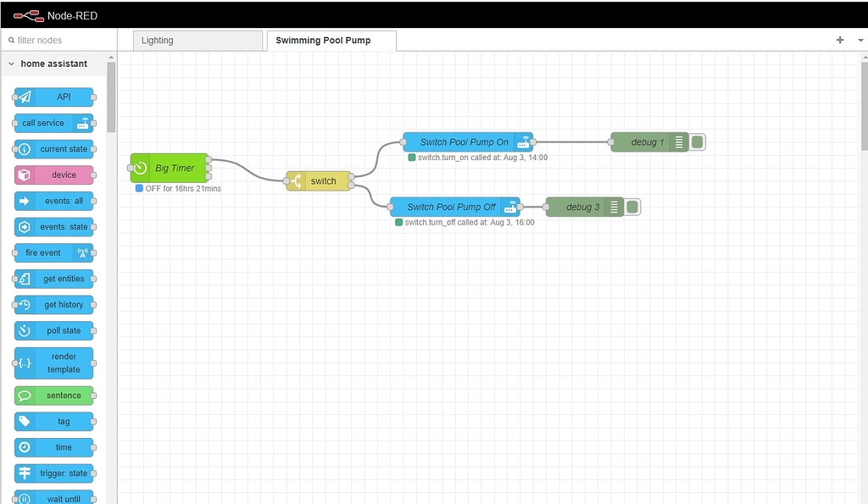This screenshot has height=504, width=868.
Task: Click the render template palette node
Action: coord(54,361)
